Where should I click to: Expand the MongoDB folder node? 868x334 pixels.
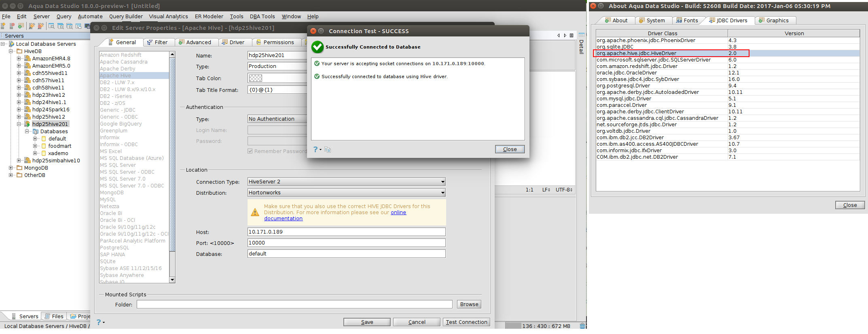(11, 168)
